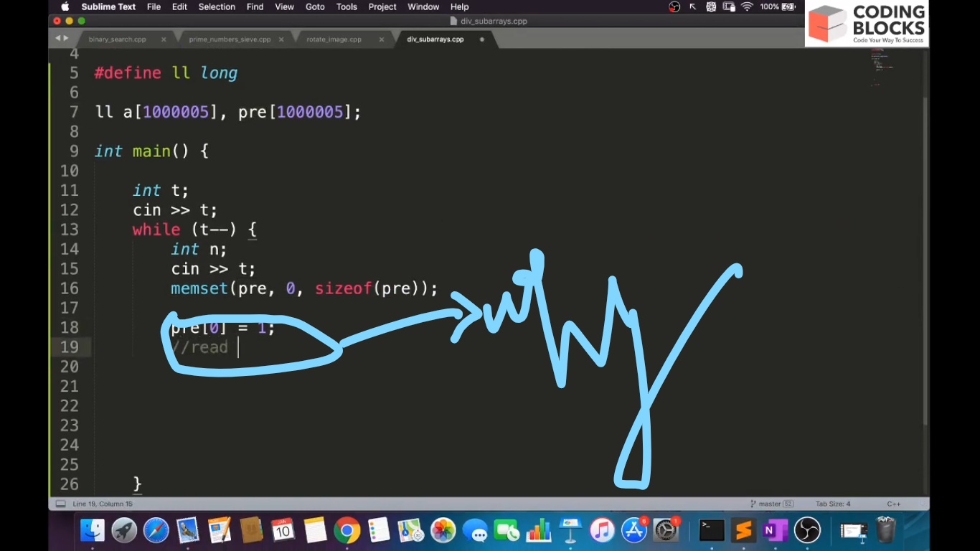
Task: Open the Selection menu
Action: (217, 6)
